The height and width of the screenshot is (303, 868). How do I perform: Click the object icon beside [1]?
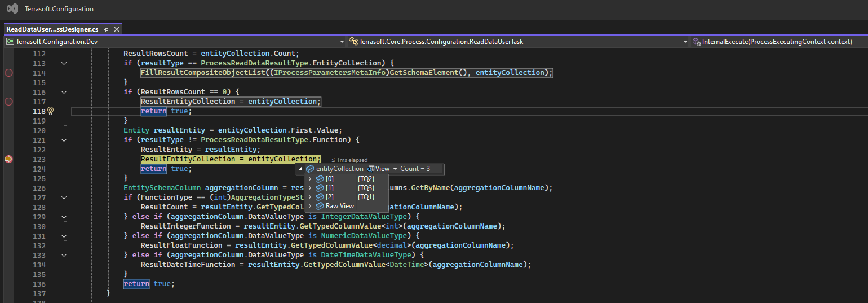coord(320,188)
